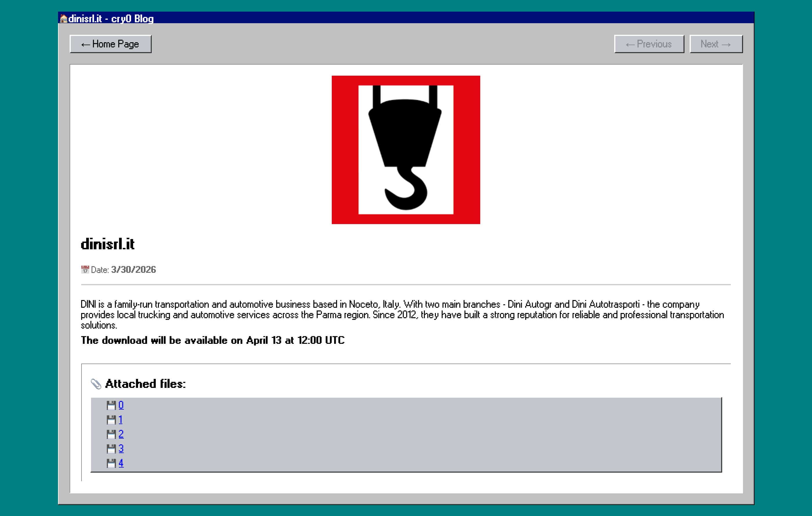Click the 3/30/2026 date text
The image size is (812, 516).
pyautogui.click(x=133, y=269)
